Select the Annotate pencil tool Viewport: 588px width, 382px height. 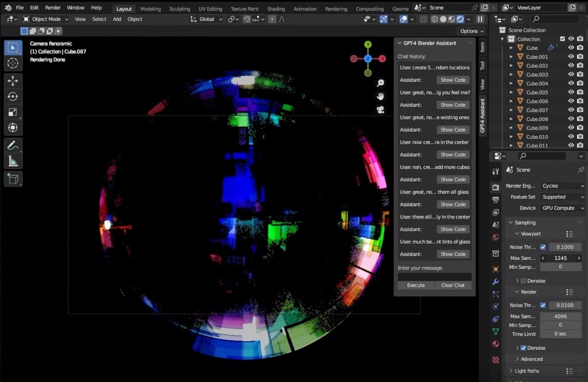tap(13, 145)
